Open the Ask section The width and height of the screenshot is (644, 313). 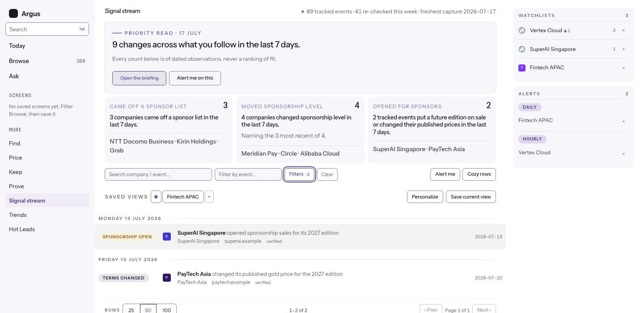coord(47,76)
